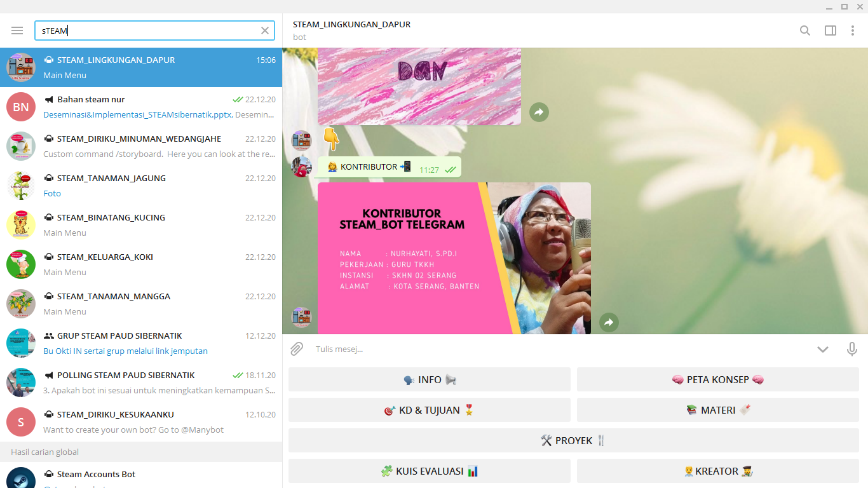Click bot avatar beside pointing-hand emoji
This screenshot has width=868, height=488.
301,141
